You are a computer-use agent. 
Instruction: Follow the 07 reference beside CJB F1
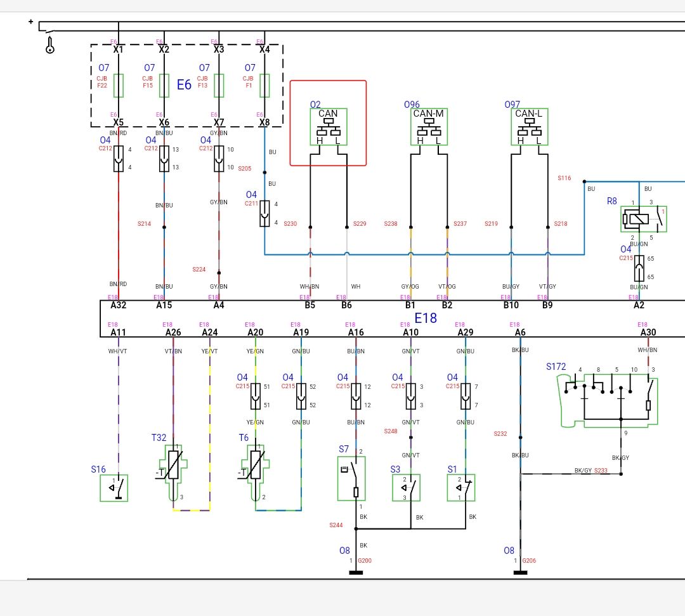click(x=250, y=68)
